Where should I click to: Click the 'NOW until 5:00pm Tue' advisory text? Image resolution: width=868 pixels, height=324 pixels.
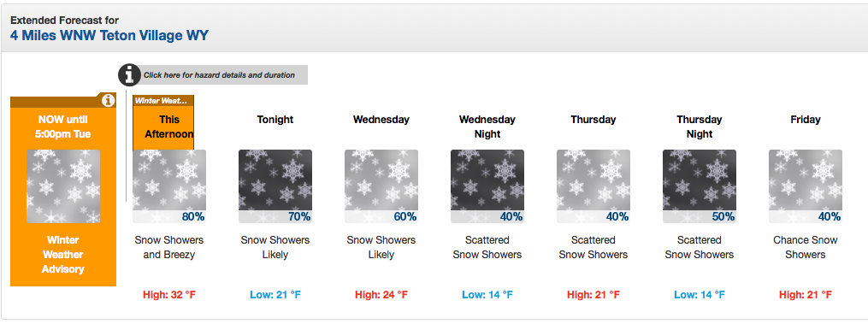pos(63,127)
